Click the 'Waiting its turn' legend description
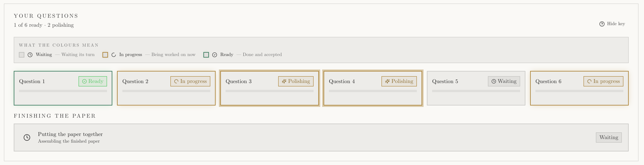This screenshot has width=644, height=165. click(78, 54)
